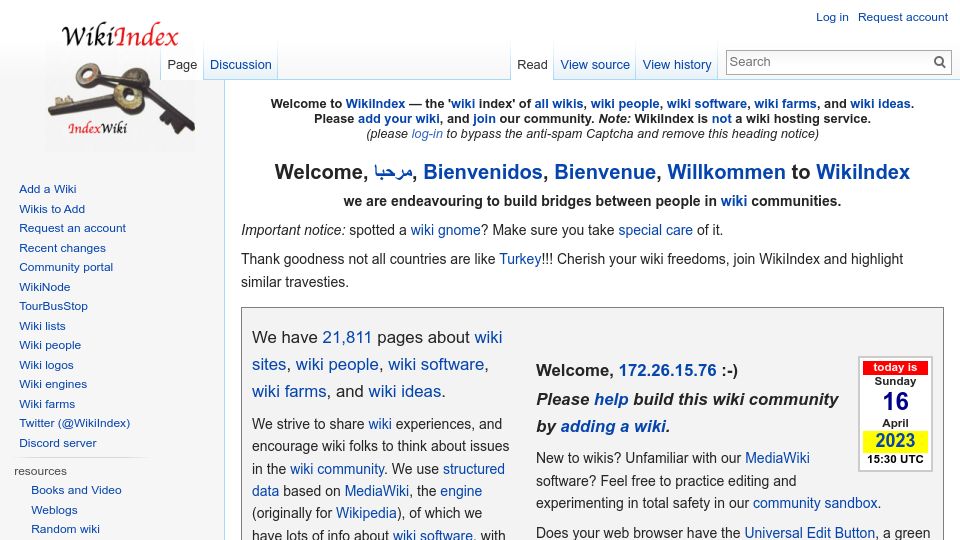Open the Page tab
Viewport: 960px width, 540px height.
coord(182,64)
